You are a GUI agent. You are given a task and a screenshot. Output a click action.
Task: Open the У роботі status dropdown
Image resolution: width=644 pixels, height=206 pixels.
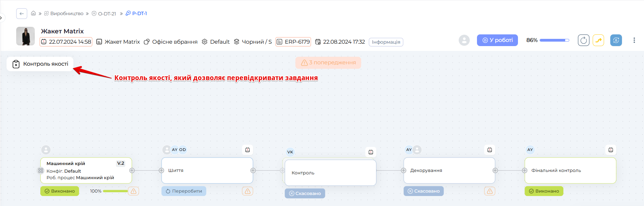(x=497, y=40)
